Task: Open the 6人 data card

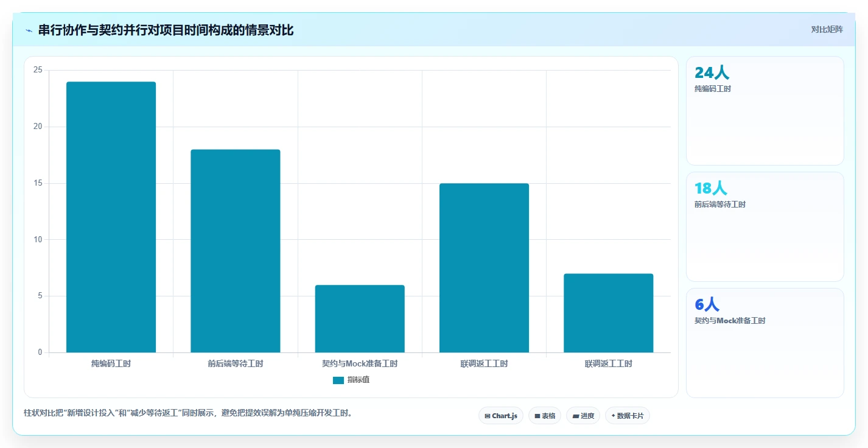Action: [765, 343]
